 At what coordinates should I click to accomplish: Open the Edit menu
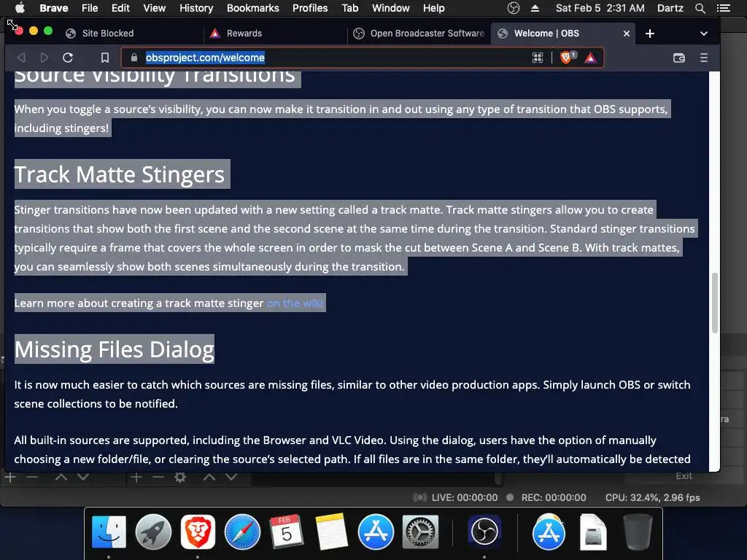point(120,8)
